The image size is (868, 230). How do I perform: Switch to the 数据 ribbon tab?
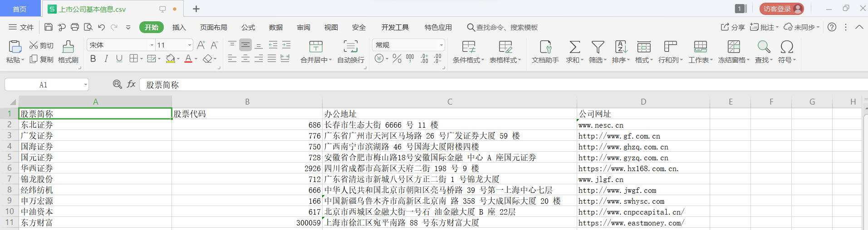(x=276, y=27)
